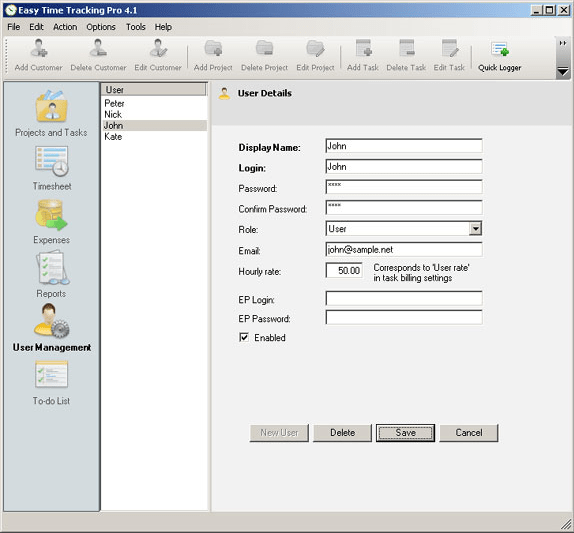
Task: Switch to the Timesheet view
Action: coord(52,168)
